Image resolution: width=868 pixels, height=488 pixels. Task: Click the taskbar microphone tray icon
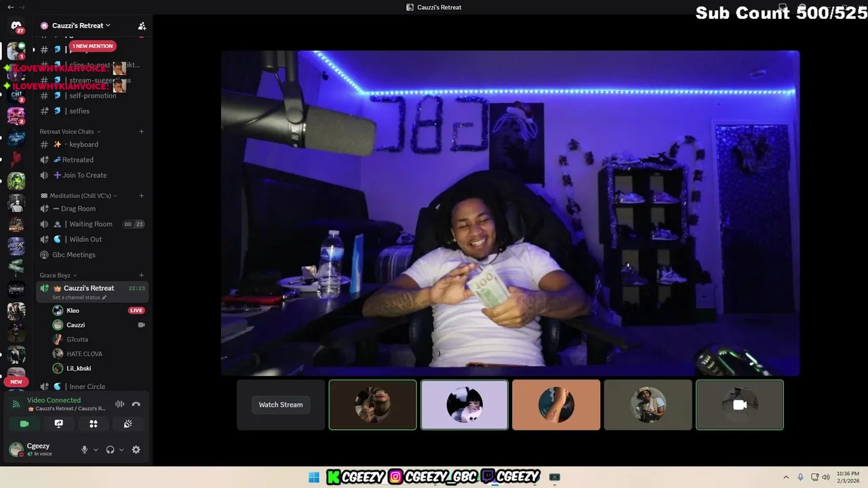801,477
